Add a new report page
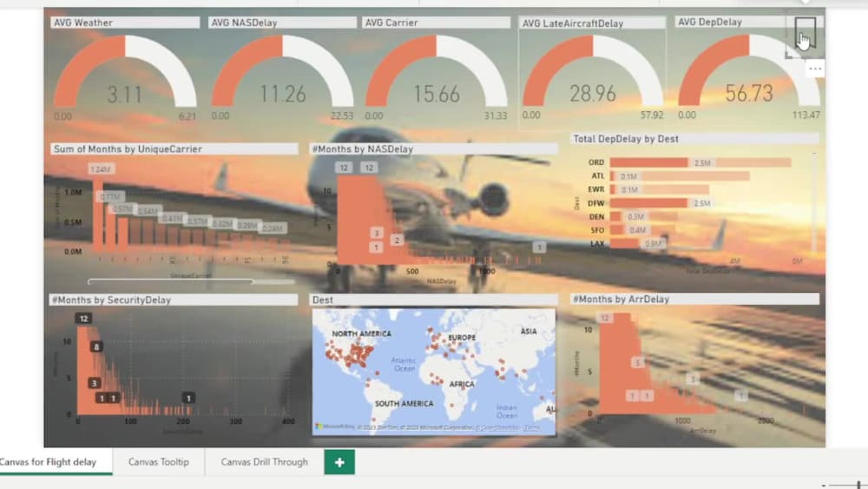 pyautogui.click(x=339, y=462)
